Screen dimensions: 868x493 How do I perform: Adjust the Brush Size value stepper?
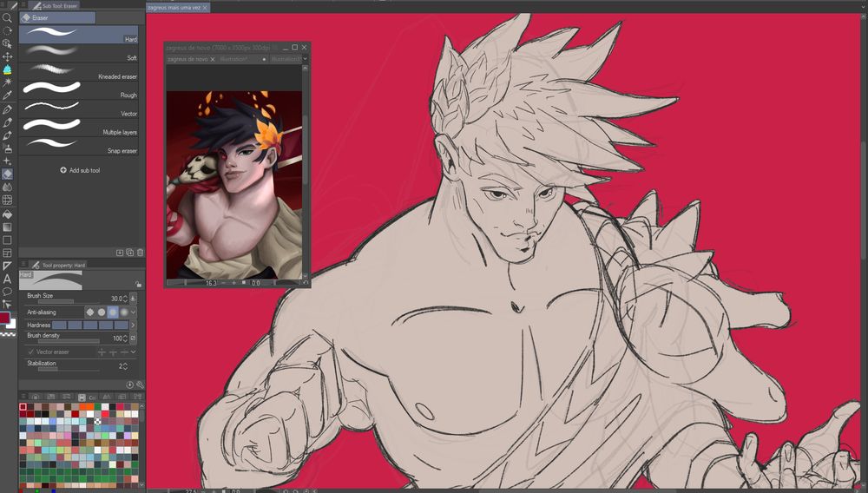pos(125,299)
